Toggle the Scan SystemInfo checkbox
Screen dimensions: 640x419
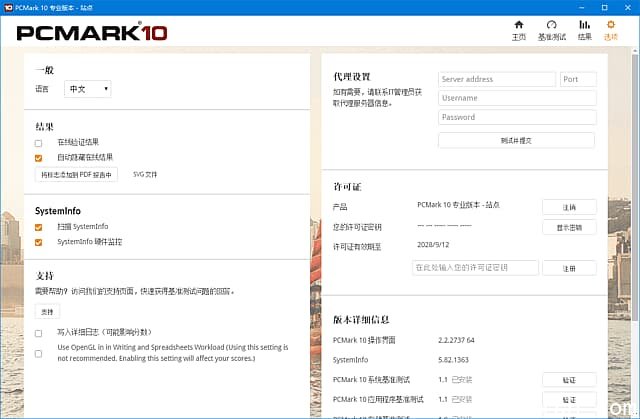(38, 227)
